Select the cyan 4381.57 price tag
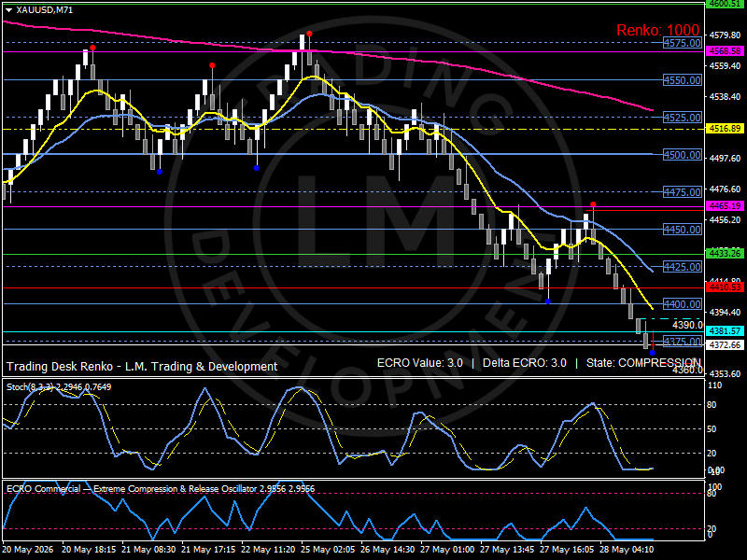 tap(725, 330)
